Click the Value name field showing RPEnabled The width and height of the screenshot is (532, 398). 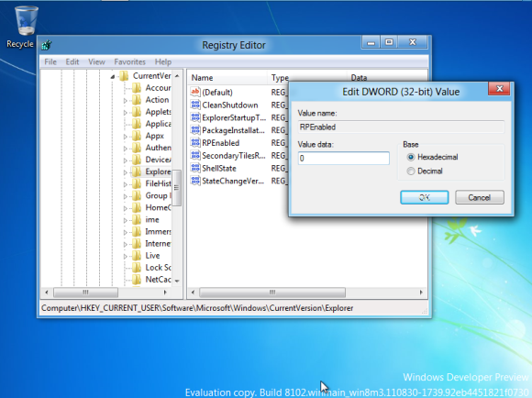401,127
